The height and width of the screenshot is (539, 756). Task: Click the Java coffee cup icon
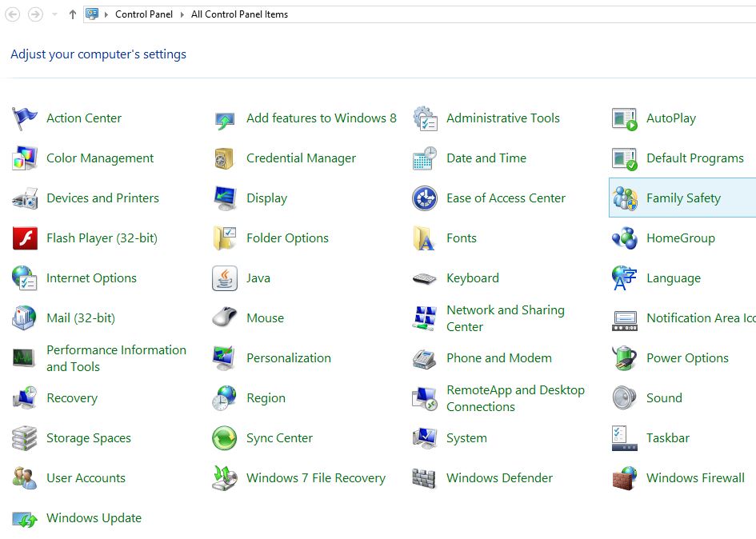coord(225,278)
